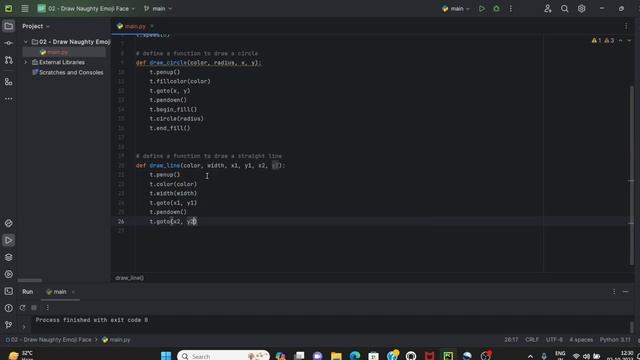Rerun 'main' with the rerun icon
Screen dimensions: 640x360
[22, 308]
